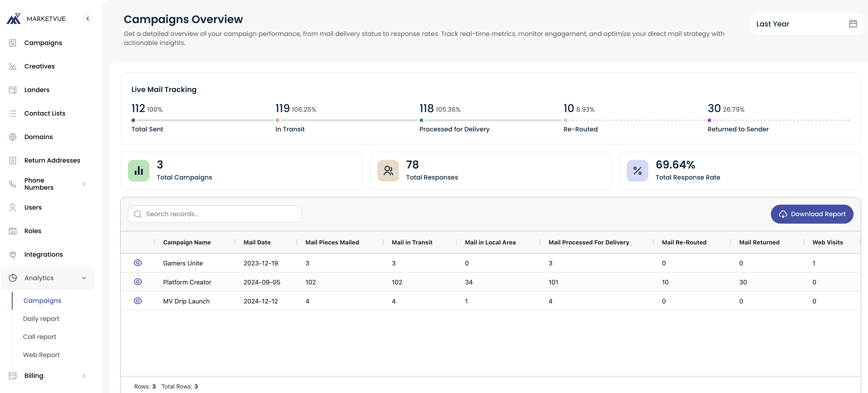Click the MARKETVUE logo icon
The width and height of the screenshot is (868, 393).
13,18
